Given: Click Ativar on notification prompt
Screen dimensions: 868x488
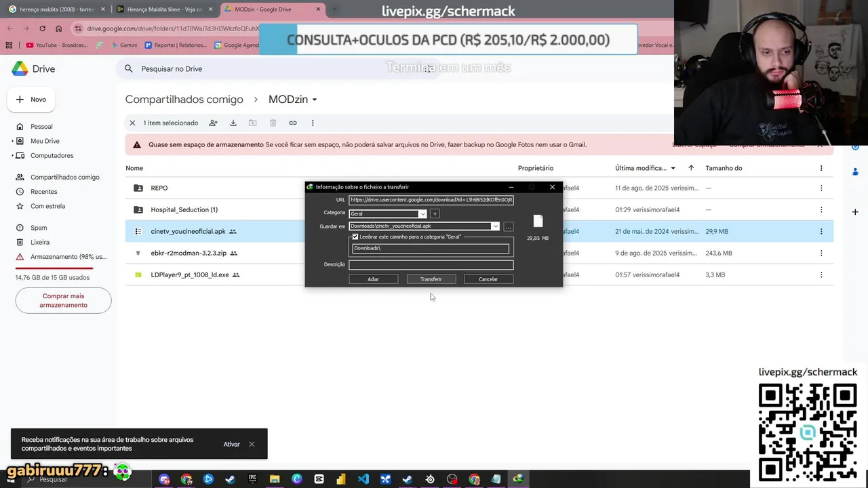Looking at the screenshot, I should [x=231, y=444].
